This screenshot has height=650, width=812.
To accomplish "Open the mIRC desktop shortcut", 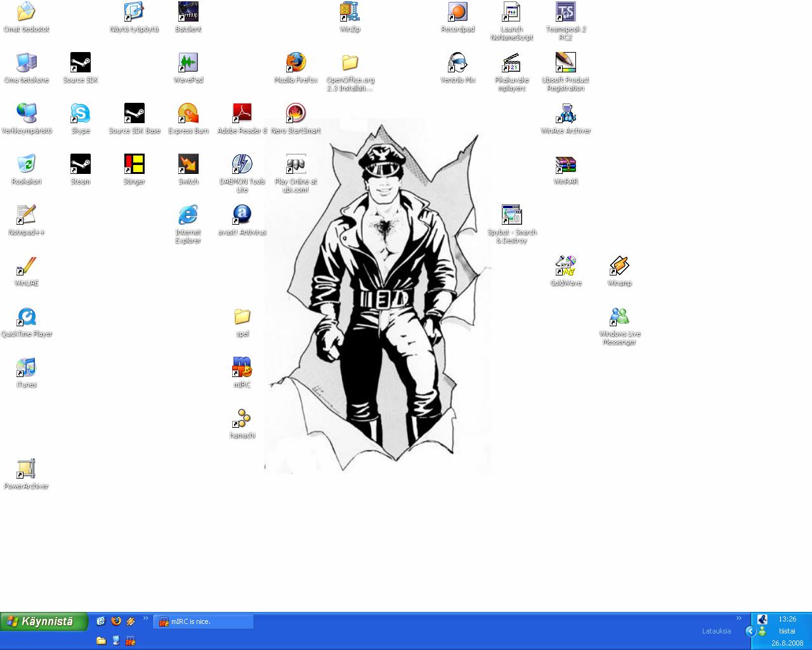I will 242,372.
